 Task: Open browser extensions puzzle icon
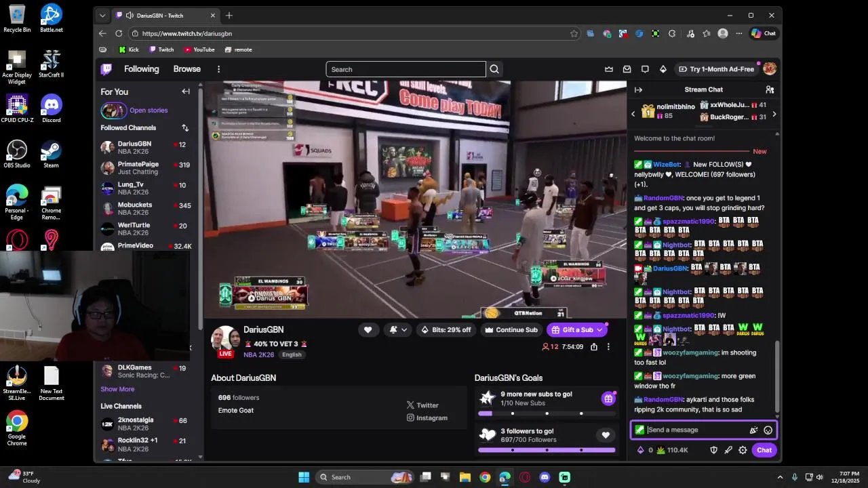point(672,33)
